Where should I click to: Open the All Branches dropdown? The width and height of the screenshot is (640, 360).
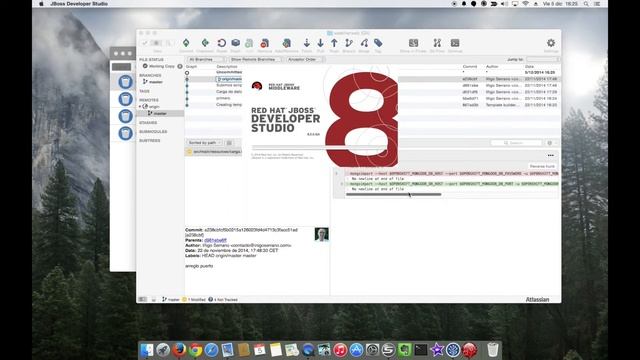pos(206,59)
